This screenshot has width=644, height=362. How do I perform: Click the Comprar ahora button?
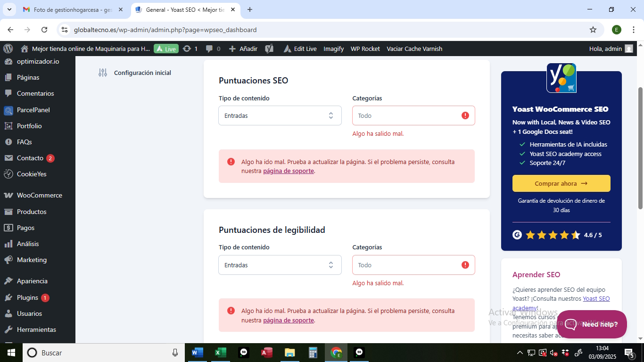(x=561, y=183)
